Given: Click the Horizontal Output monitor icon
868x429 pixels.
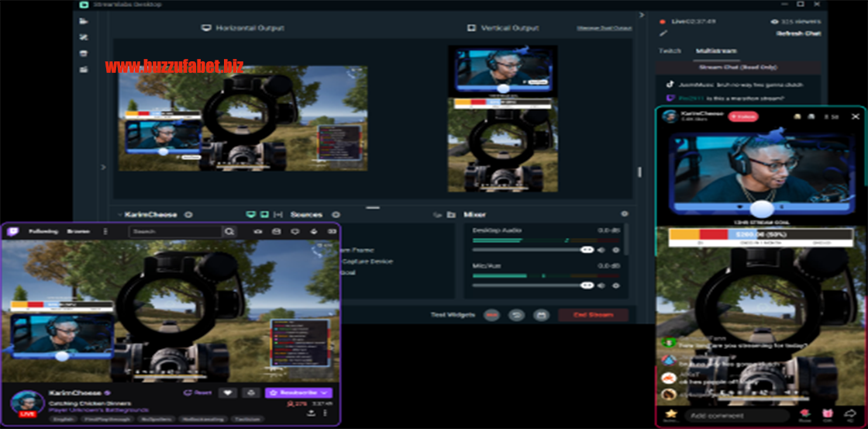Looking at the screenshot, I should 206,28.
